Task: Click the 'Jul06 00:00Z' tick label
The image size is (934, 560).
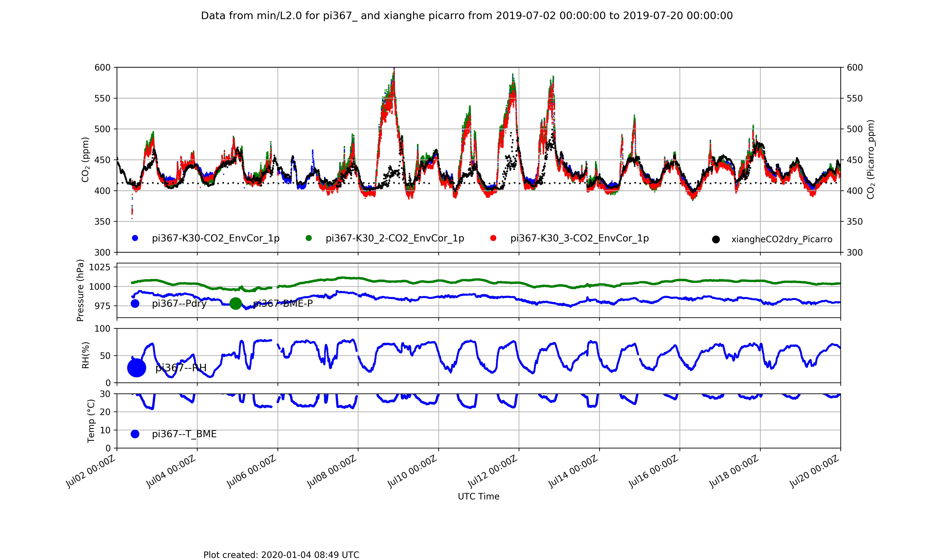Action: tap(251, 472)
